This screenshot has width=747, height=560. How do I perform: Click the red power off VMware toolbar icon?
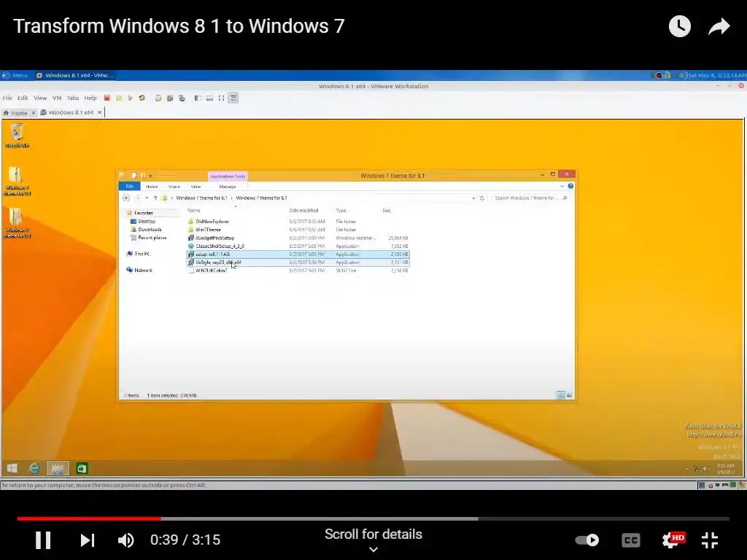click(x=107, y=98)
